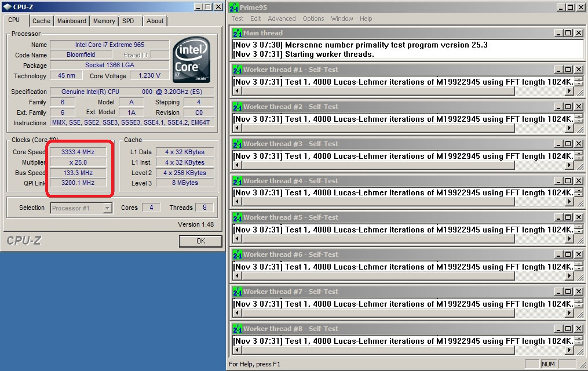This screenshot has height=371, width=588.
Task: Click the CPU-Z title bar icon
Action: (8, 7)
